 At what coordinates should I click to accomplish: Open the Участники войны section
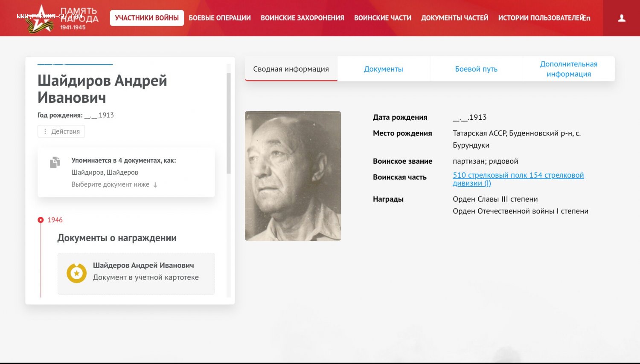pyautogui.click(x=147, y=18)
